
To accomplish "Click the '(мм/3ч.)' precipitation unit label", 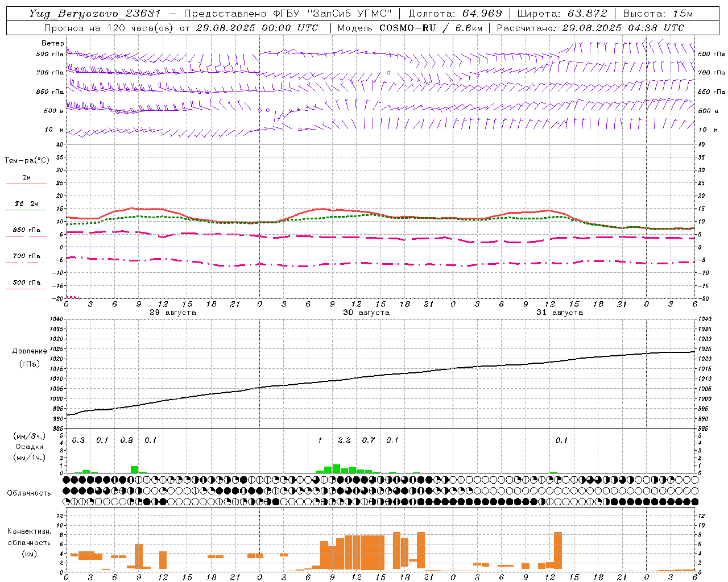I will (x=30, y=436).
